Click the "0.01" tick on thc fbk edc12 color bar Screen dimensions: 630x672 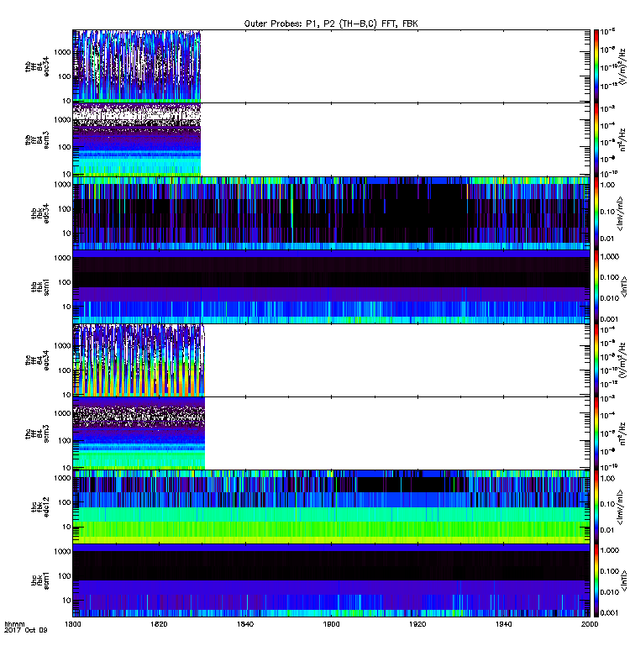click(x=607, y=530)
